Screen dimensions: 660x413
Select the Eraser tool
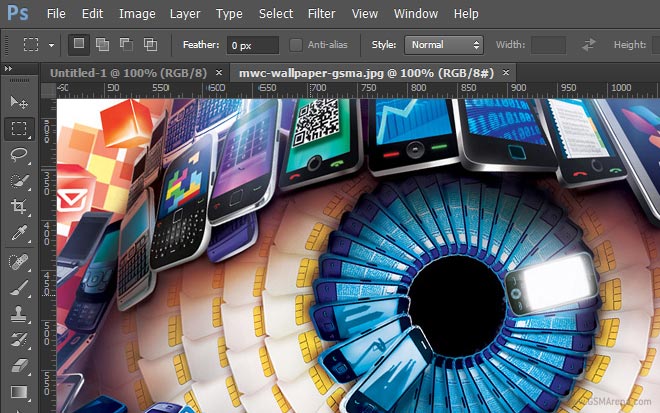(19, 366)
